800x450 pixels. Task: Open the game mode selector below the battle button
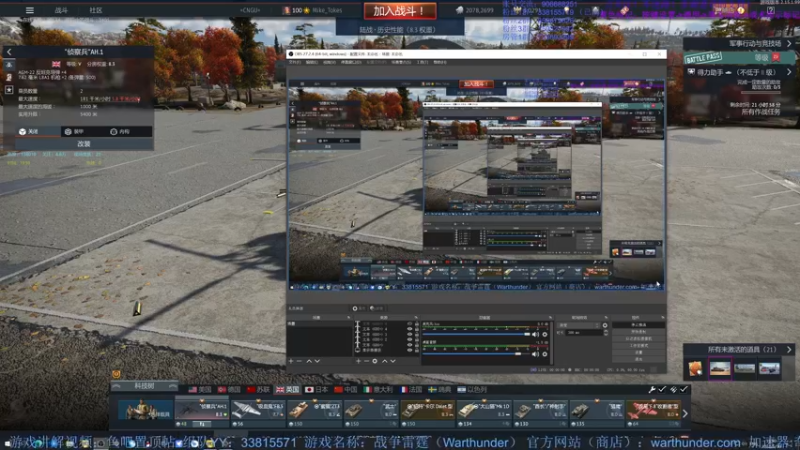pos(399,30)
